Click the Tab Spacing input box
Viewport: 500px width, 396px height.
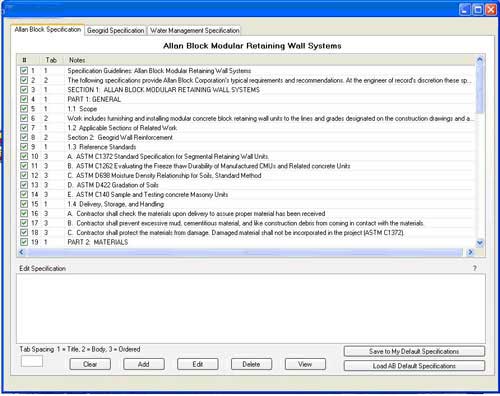[x=32, y=361]
